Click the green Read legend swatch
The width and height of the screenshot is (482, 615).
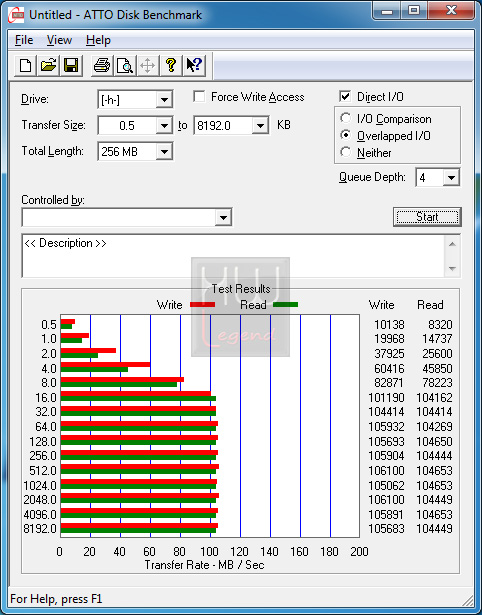tap(286, 305)
